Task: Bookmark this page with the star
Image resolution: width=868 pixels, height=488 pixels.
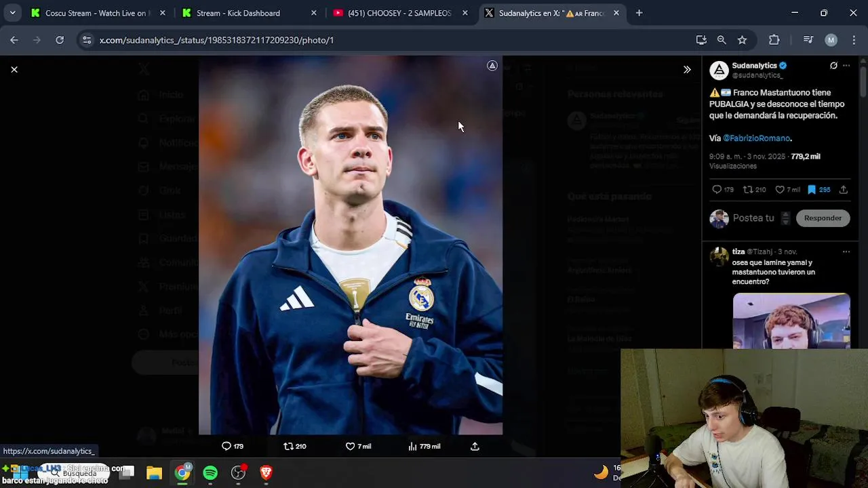Action: (742, 40)
